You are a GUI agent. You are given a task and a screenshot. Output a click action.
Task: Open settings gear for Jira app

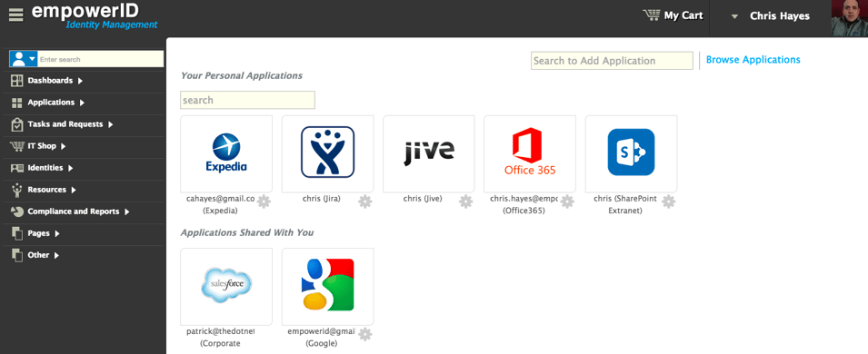pyautogui.click(x=364, y=202)
